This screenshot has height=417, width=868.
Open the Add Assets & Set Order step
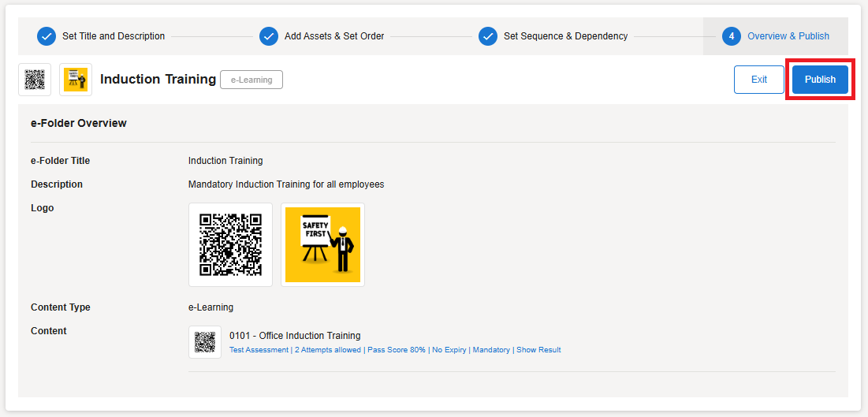coord(333,36)
